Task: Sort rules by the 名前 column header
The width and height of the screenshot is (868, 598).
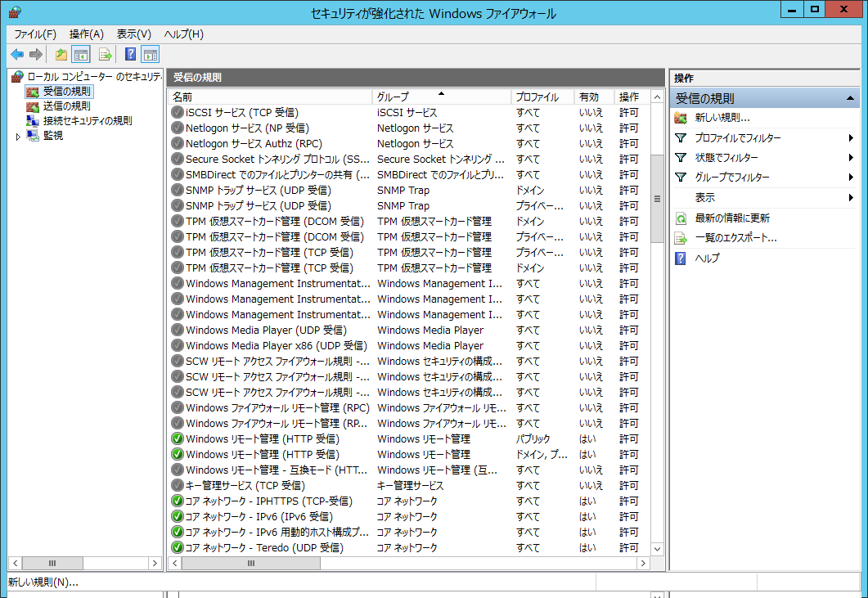Action: click(x=270, y=97)
